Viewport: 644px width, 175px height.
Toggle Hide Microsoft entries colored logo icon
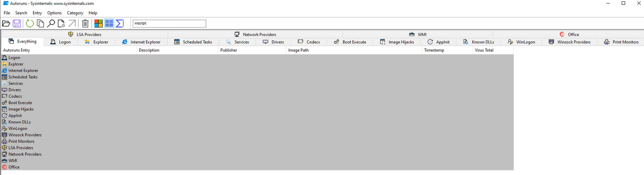point(98,23)
